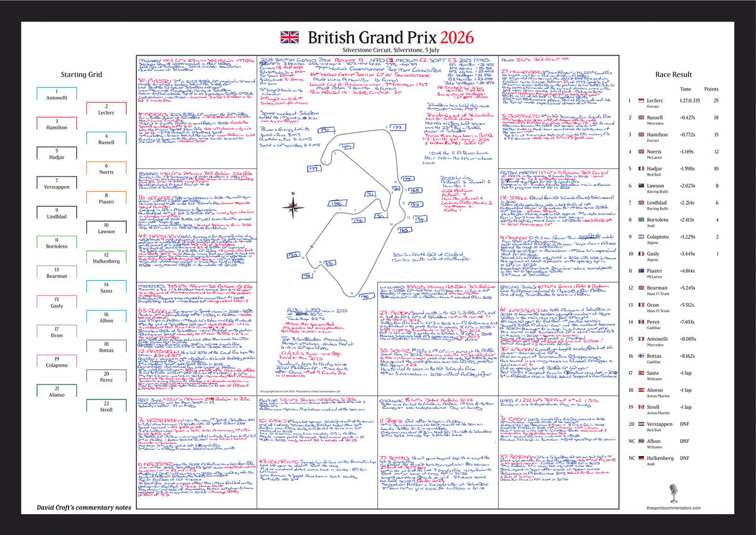Click the Brazilian flag next to Bortoleto
Viewport: 756px width, 535px height.
coord(641,220)
